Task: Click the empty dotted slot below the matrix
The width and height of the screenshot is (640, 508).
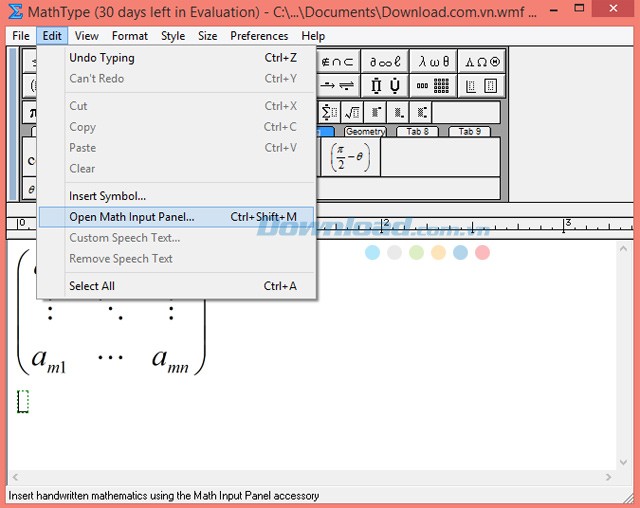Action: tap(23, 402)
